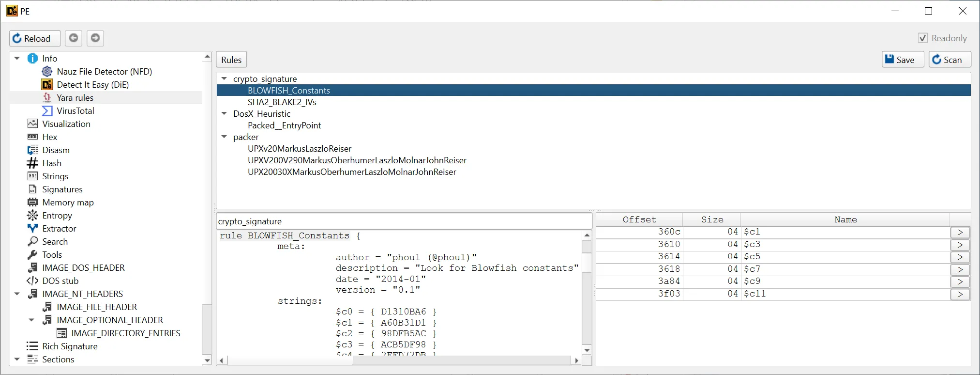Open the Hex view
Screen dimensions: 980x375
pyautogui.click(x=49, y=137)
